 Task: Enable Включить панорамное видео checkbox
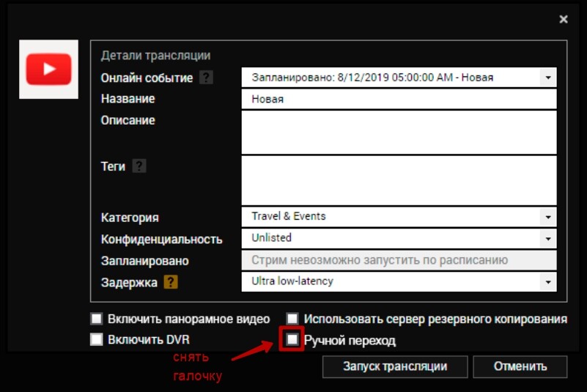[97, 319]
